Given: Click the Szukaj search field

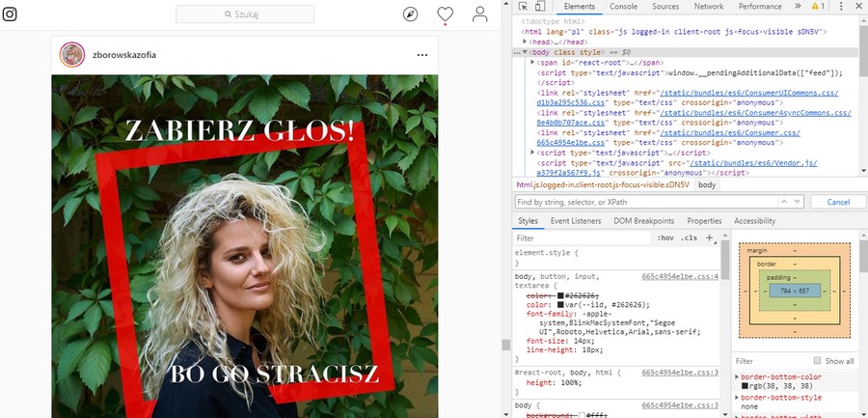Looking at the screenshot, I should point(245,14).
